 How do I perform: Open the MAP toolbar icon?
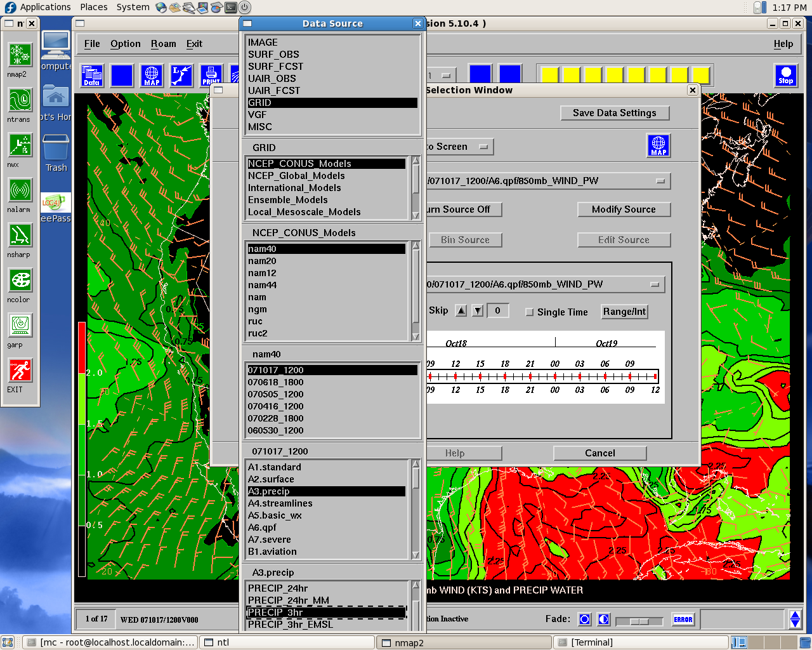pyautogui.click(x=152, y=76)
